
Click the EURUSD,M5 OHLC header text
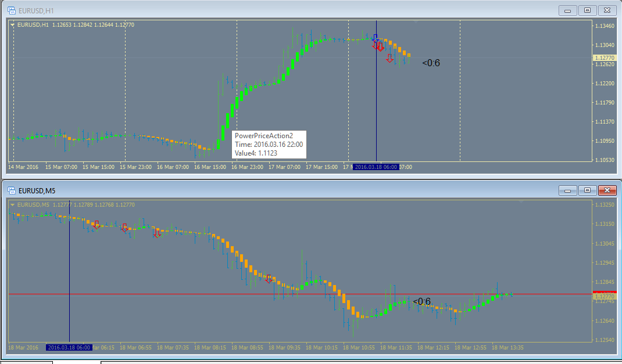click(76, 205)
